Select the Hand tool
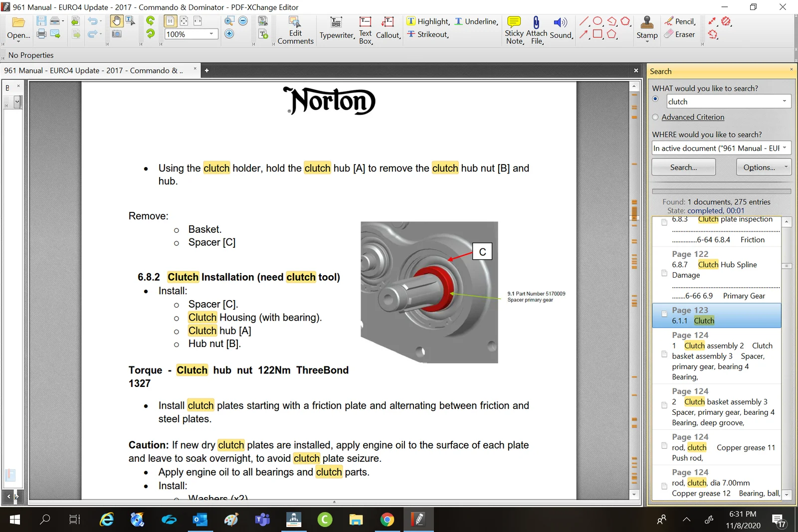 point(116,21)
